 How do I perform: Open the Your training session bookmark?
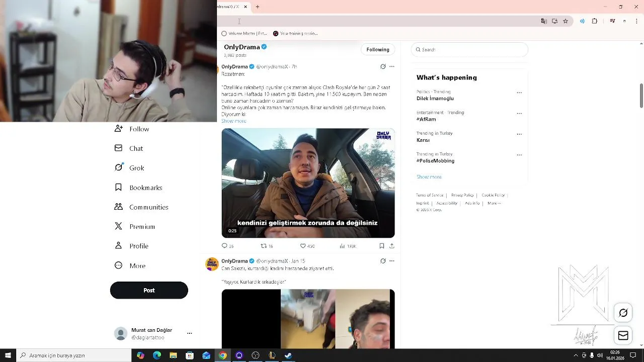[295, 34]
